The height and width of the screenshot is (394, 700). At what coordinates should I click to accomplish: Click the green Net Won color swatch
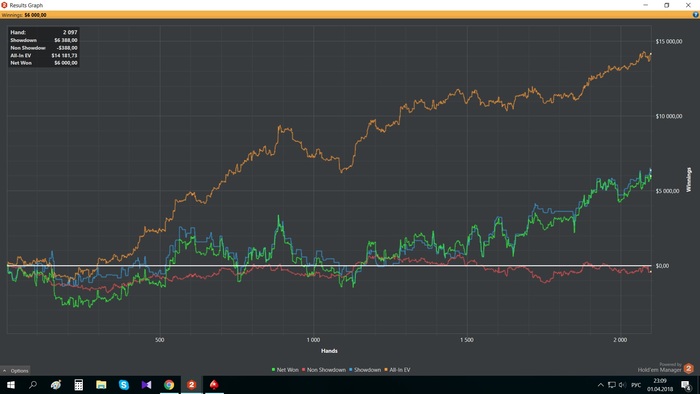click(x=273, y=370)
